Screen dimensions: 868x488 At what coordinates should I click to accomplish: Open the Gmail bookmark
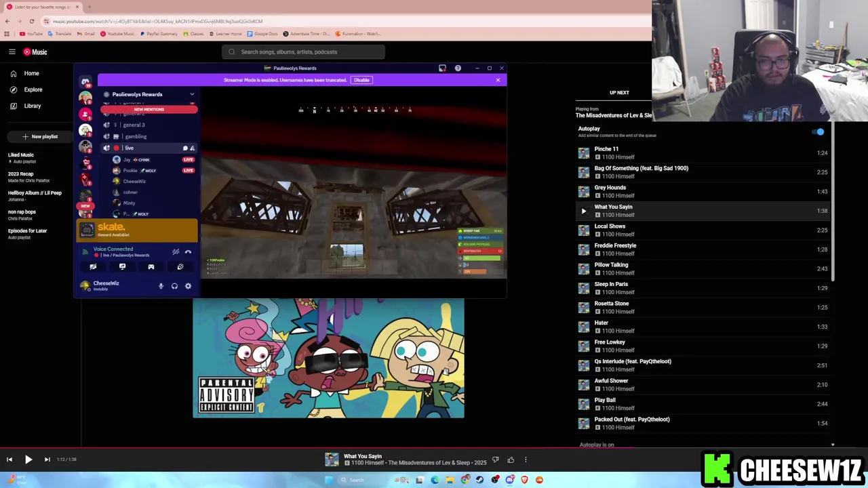(86, 34)
